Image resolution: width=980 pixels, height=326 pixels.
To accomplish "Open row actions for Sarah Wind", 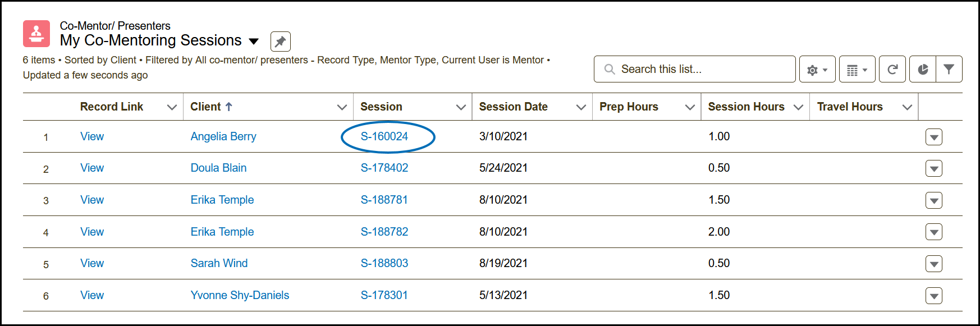I will tap(933, 264).
